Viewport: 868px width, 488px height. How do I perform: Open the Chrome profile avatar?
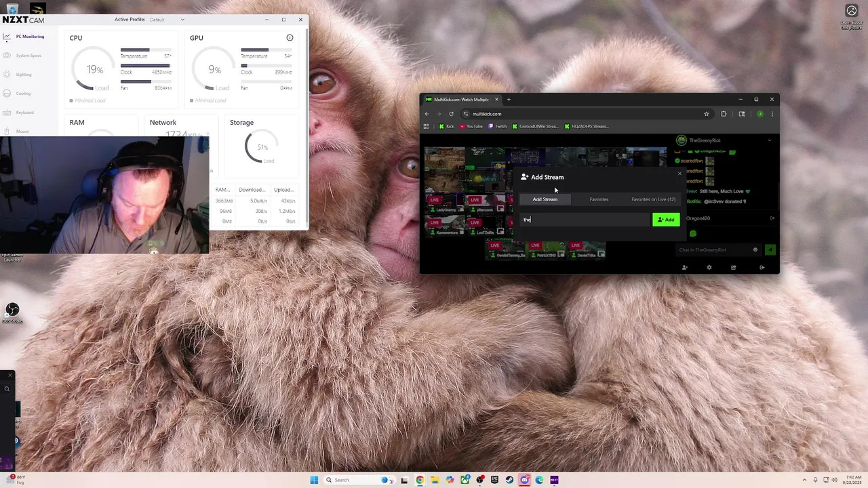point(760,114)
